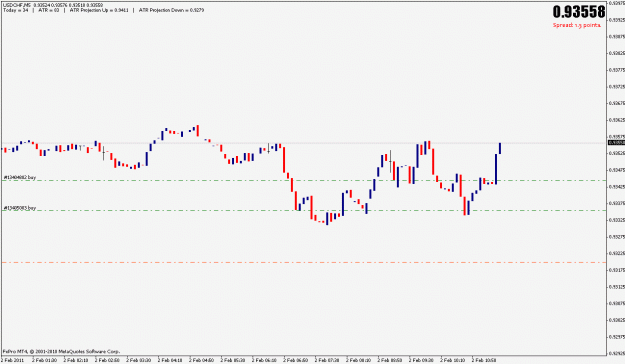Click the current price marker on price axis
625x364 pixels.
tap(616, 143)
